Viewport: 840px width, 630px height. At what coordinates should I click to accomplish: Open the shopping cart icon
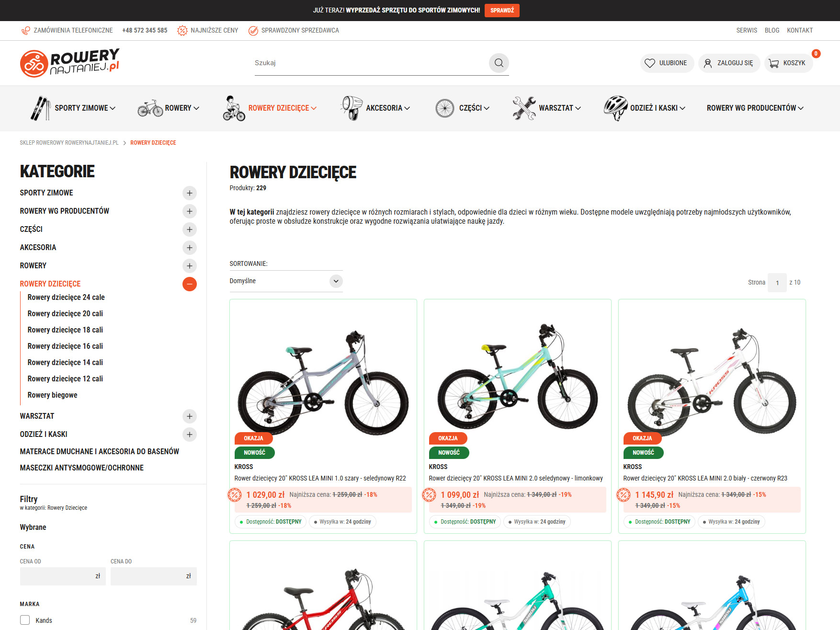pyautogui.click(x=773, y=63)
